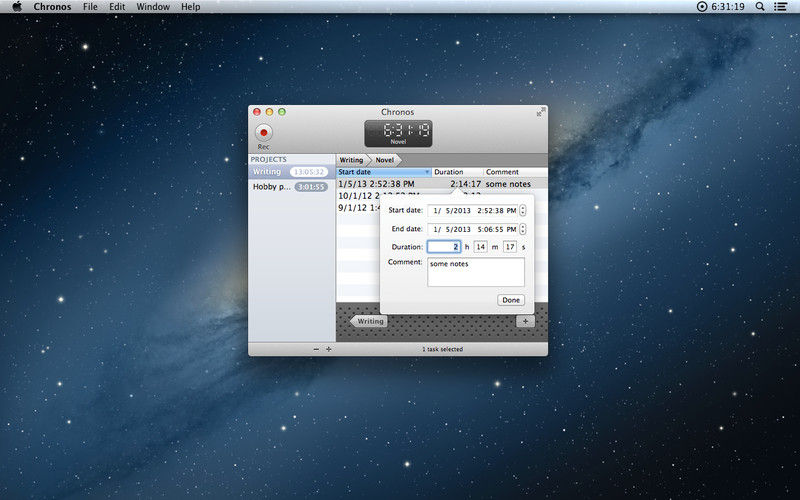Viewport: 800px width, 500px height.
Task: Open the Help menu
Action: pos(190,7)
